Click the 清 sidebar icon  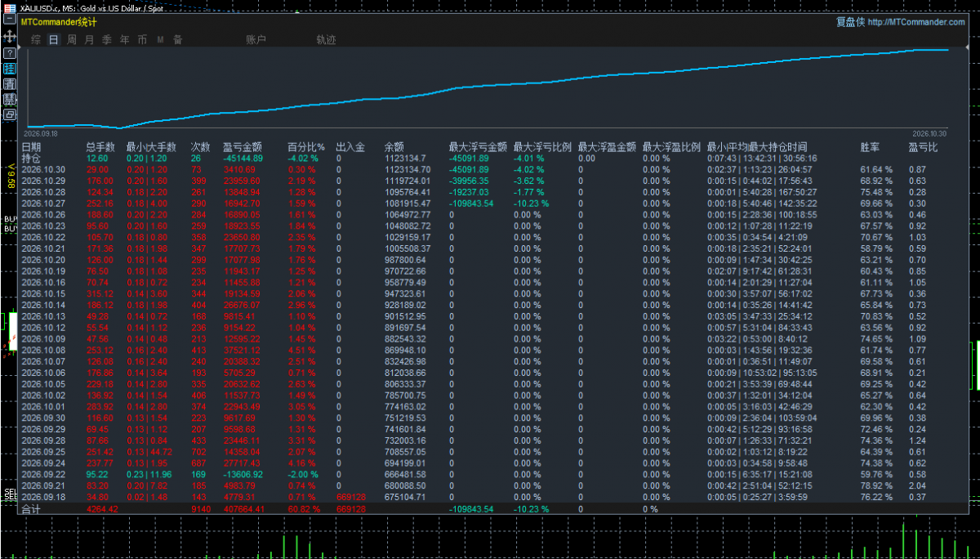(10, 84)
